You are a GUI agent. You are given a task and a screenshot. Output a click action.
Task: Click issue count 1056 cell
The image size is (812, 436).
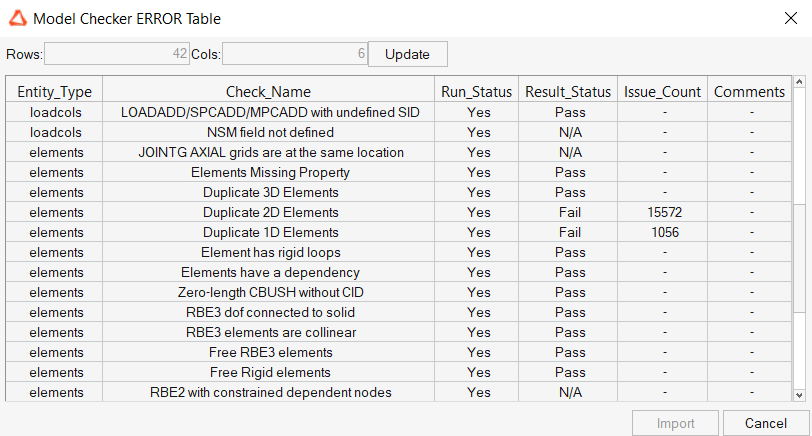click(663, 232)
